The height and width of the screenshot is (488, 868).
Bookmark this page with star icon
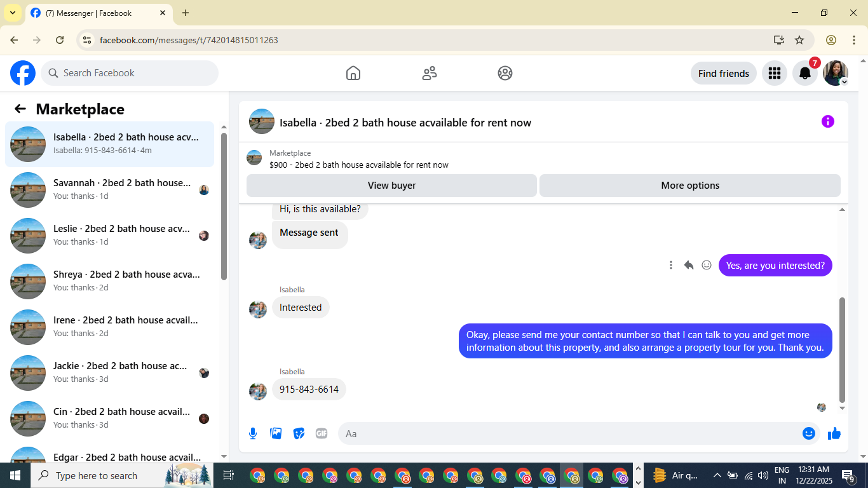click(x=799, y=40)
